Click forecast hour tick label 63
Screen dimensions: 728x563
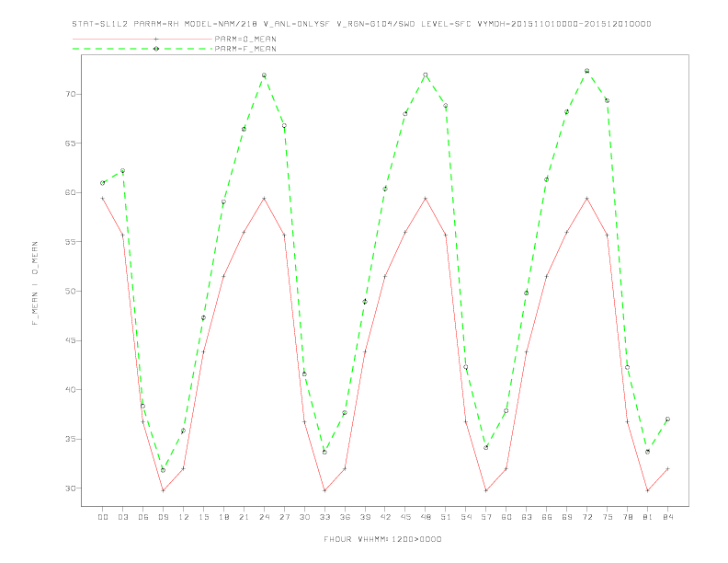(x=527, y=517)
